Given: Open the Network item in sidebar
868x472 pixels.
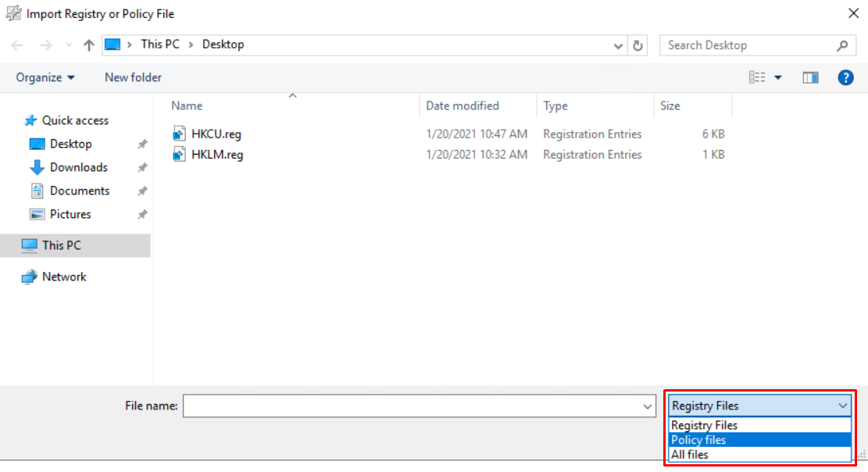Looking at the screenshot, I should (x=63, y=276).
